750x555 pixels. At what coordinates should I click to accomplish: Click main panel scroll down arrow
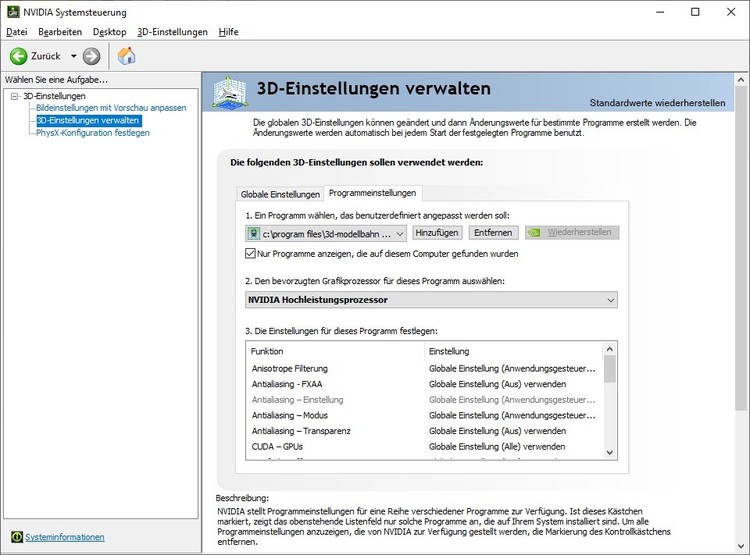coord(741,545)
